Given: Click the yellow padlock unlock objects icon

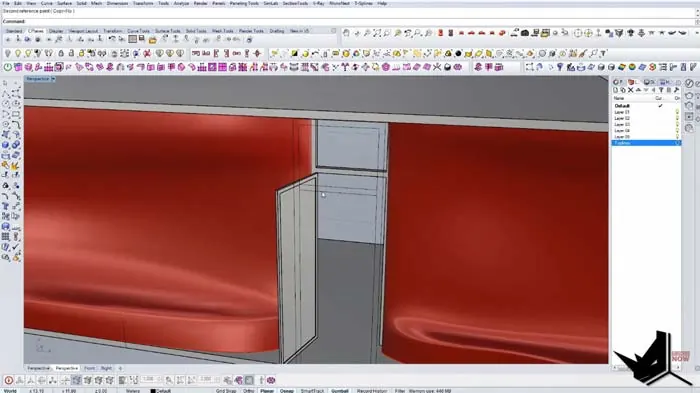Looking at the screenshot, I should [81, 54].
